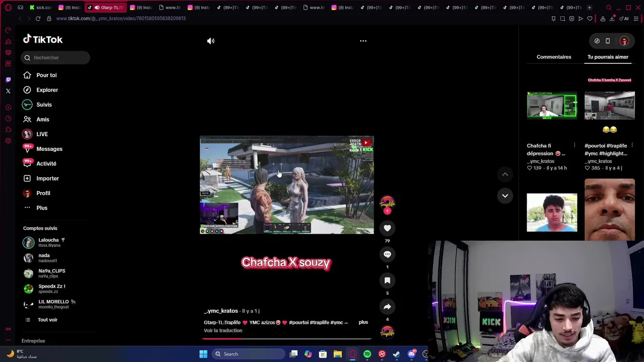Seek on the red video progress bar
The height and width of the screenshot is (362, 644).
[287, 338]
